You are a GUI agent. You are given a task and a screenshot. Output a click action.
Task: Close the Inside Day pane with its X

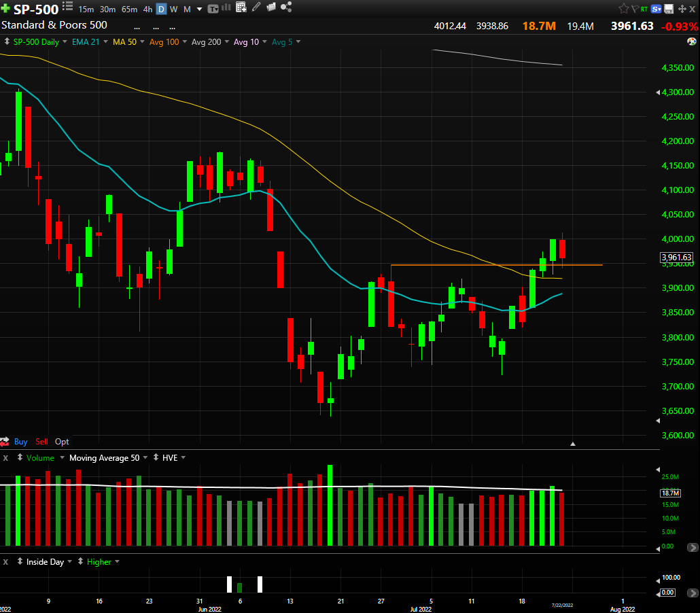[x=5, y=562]
